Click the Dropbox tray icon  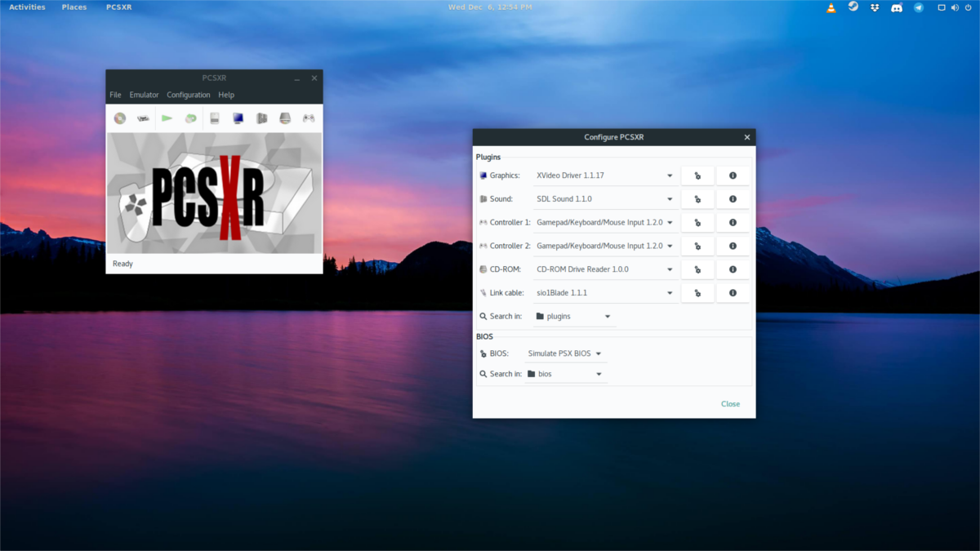[875, 7]
